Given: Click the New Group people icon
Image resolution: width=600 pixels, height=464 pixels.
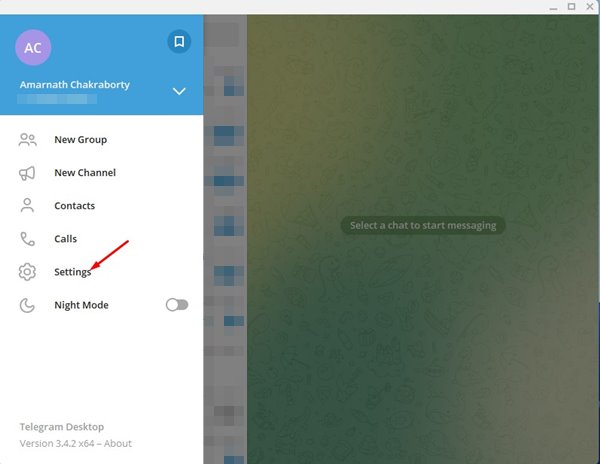Looking at the screenshot, I should coord(28,140).
